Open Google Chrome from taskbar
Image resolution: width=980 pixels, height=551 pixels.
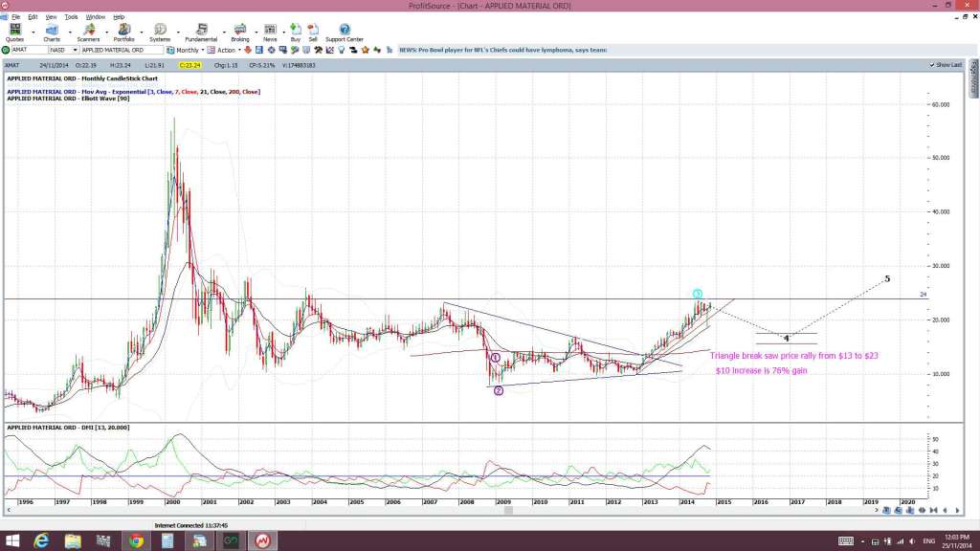pyautogui.click(x=136, y=540)
